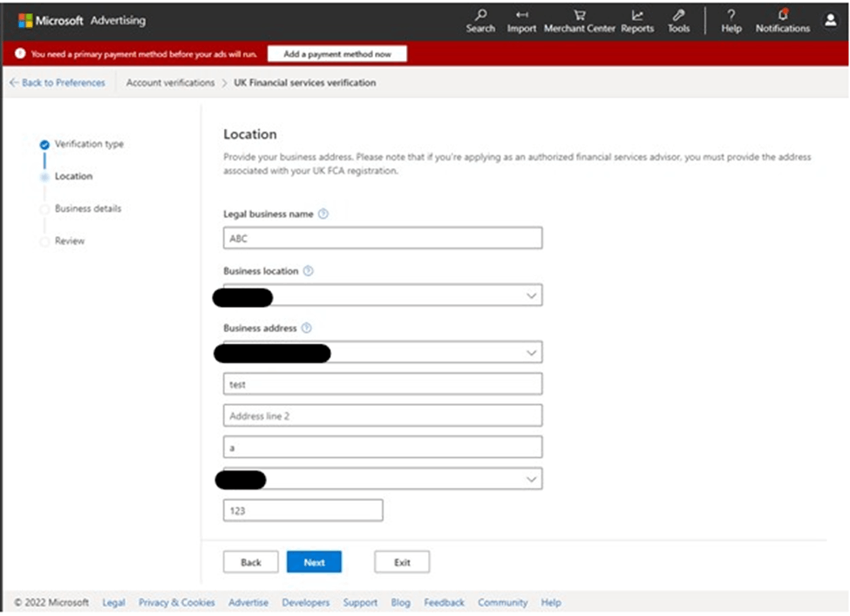Open the Legal footer link
850x616 pixels.
tap(114, 602)
